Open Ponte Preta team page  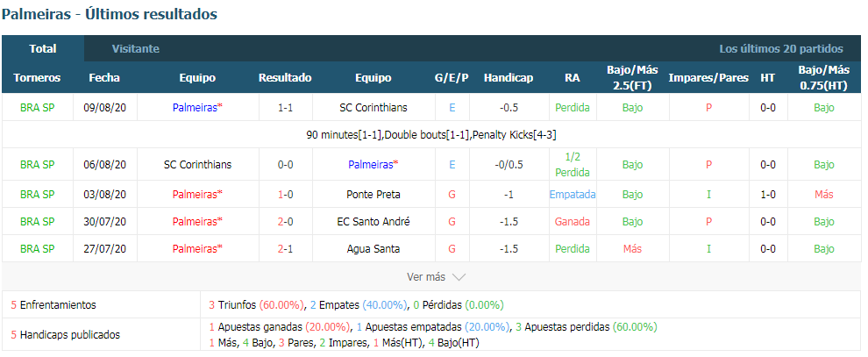tap(374, 194)
